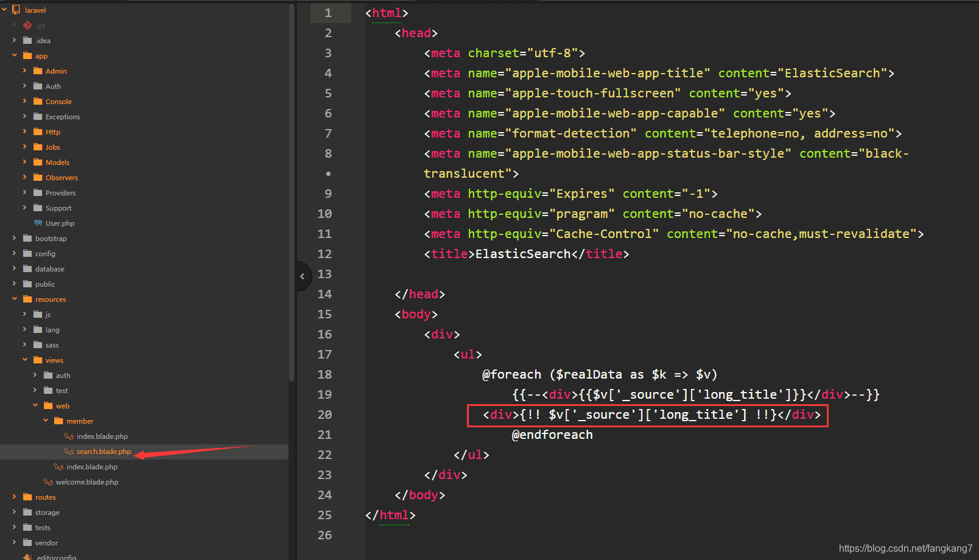Image resolution: width=979 pixels, height=560 pixels.
Task: Click the blade icon of member index.blade.php
Action: pos(69,436)
